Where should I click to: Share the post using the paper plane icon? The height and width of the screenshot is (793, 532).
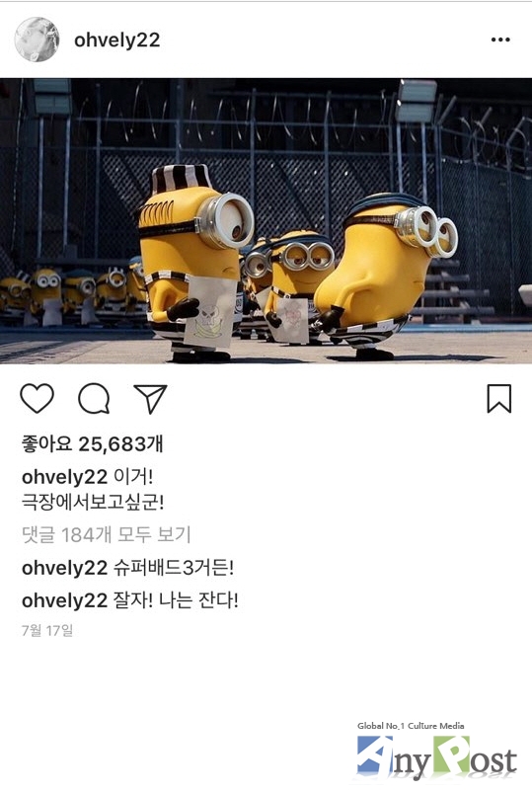pyautogui.click(x=150, y=399)
